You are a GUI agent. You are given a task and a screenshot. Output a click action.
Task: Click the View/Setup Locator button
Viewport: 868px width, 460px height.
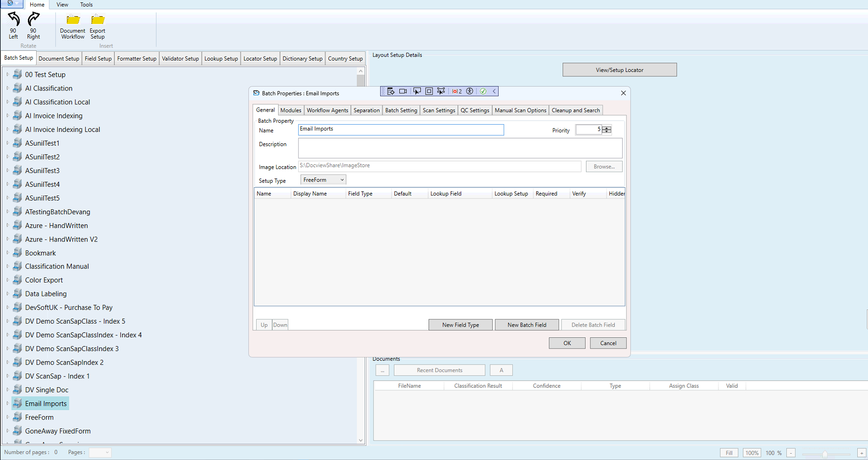(x=619, y=69)
